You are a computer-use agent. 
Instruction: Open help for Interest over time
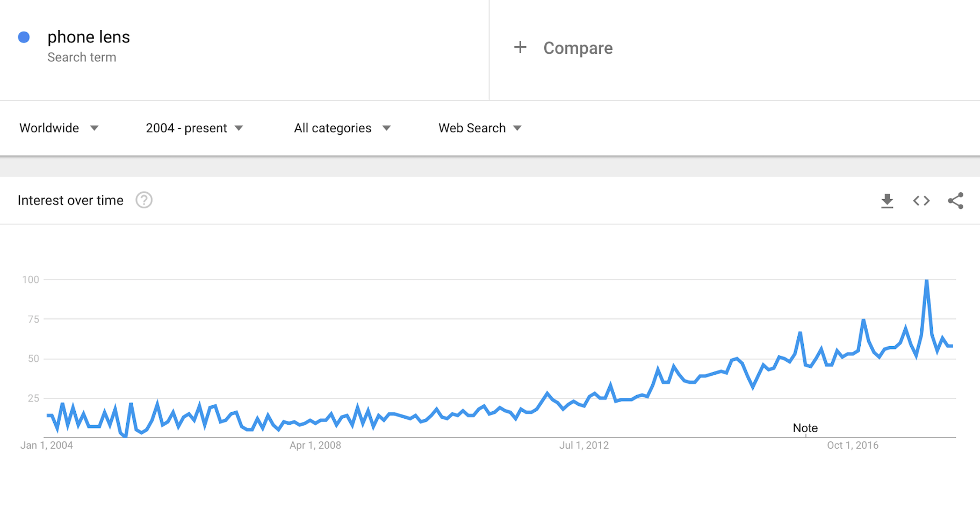[x=144, y=200]
